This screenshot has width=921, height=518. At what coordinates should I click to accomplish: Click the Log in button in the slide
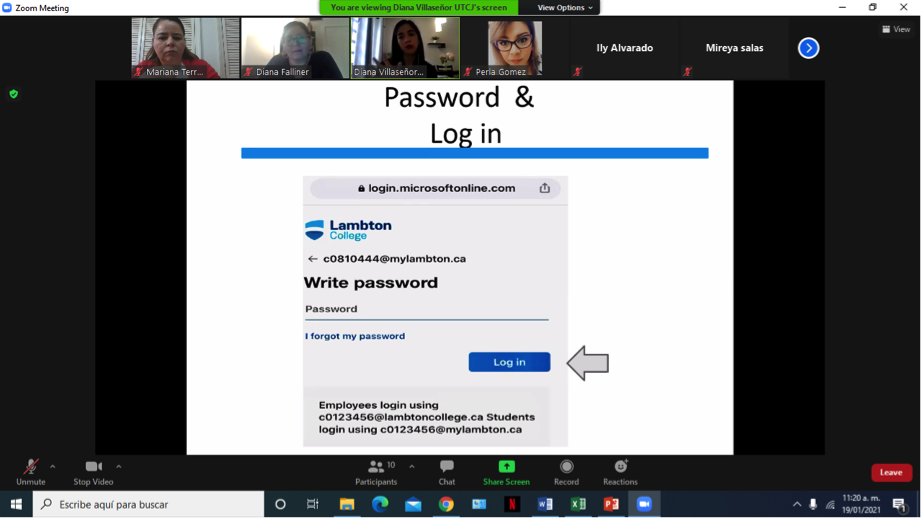pyautogui.click(x=509, y=362)
